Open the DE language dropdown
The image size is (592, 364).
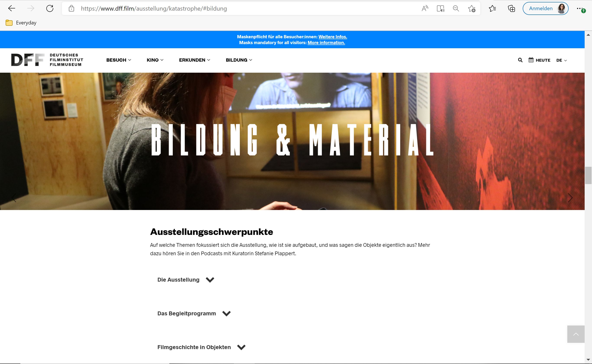(561, 60)
